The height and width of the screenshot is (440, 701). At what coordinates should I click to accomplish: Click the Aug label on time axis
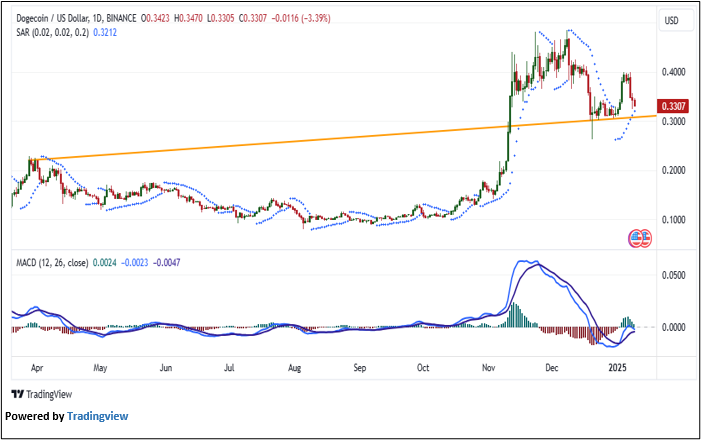click(x=294, y=368)
